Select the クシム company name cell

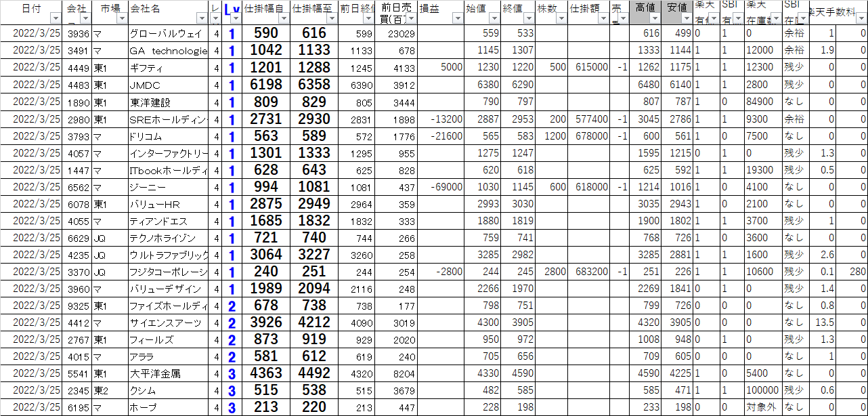(168, 390)
